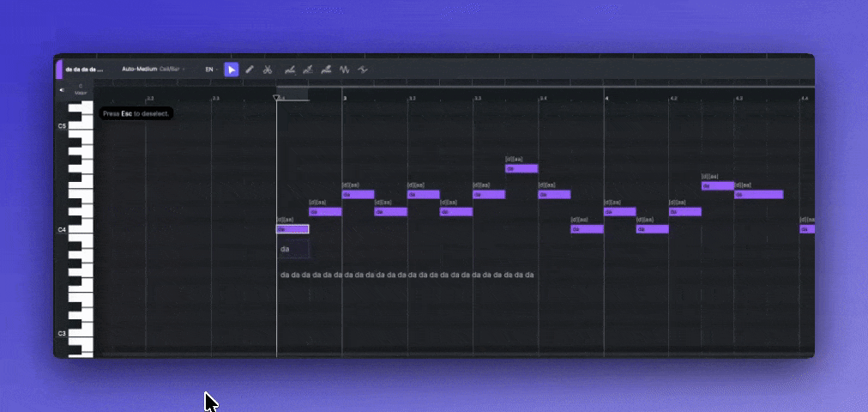The height and width of the screenshot is (412, 868).
Task: Select the highest-pitched 'da' note
Action: tap(521, 168)
